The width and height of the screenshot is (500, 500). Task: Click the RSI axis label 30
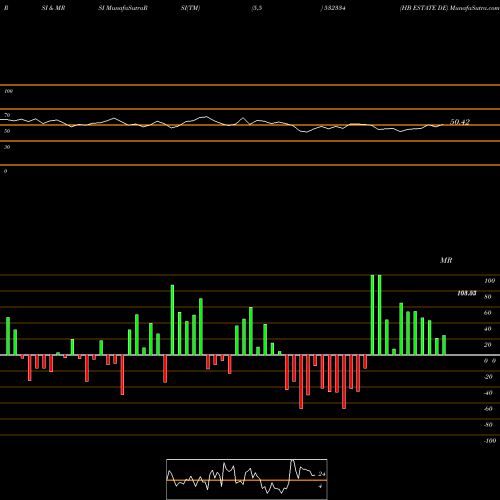point(7,147)
